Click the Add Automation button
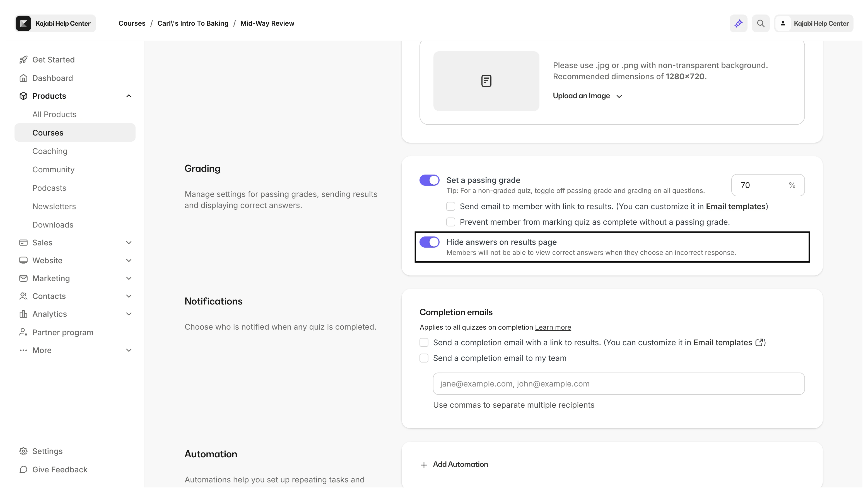Image resolution: width=868 pixels, height=493 pixels. pos(454,464)
